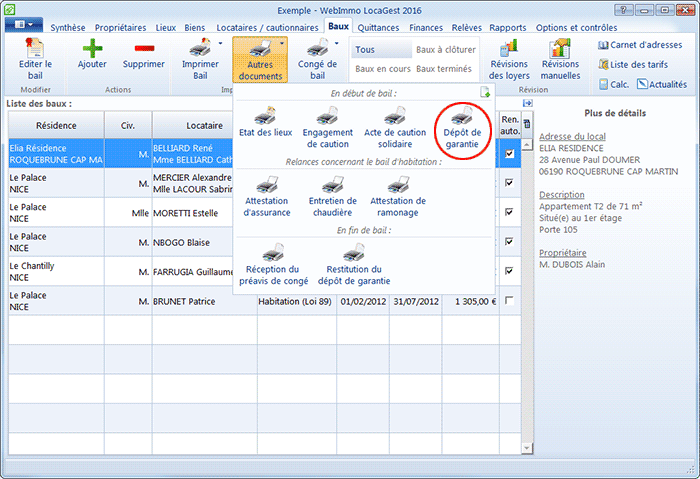Sort by the Résidence column header

click(56, 125)
